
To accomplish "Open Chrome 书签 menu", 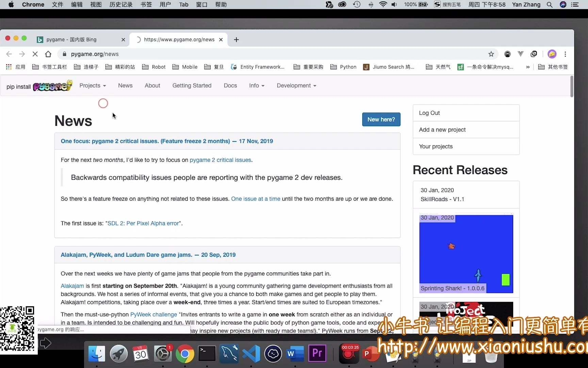I will pos(146,4).
